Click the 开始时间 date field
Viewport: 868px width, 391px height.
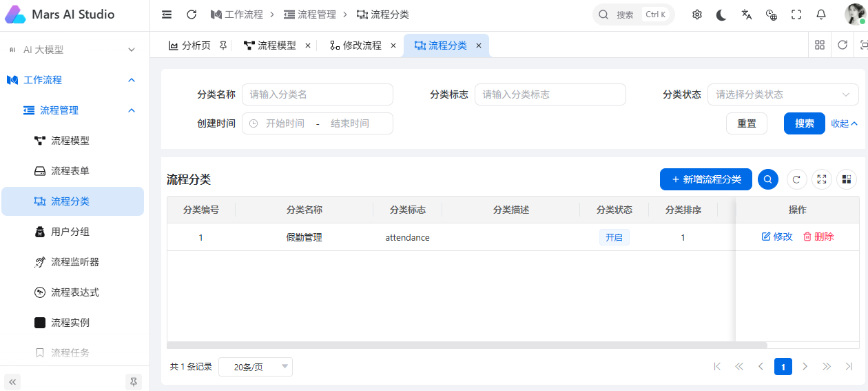click(x=285, y=123)
